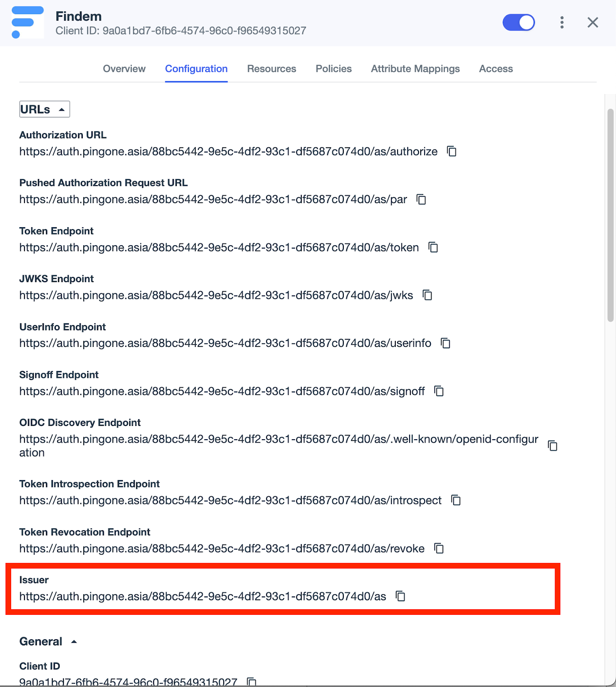Copy the JWKS Endpoint URL
This screenshot has height=687, width=616.
tap(427, 295)
